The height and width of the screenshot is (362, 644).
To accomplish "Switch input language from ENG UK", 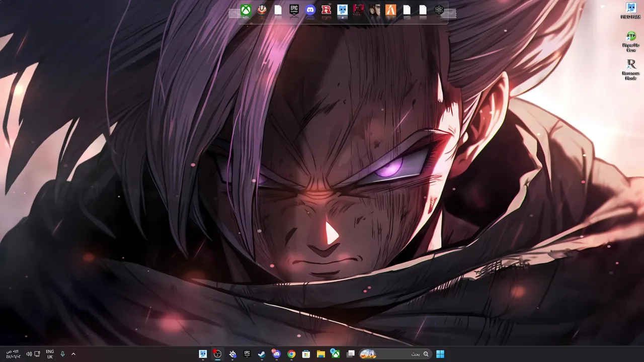I will [50, 354].
